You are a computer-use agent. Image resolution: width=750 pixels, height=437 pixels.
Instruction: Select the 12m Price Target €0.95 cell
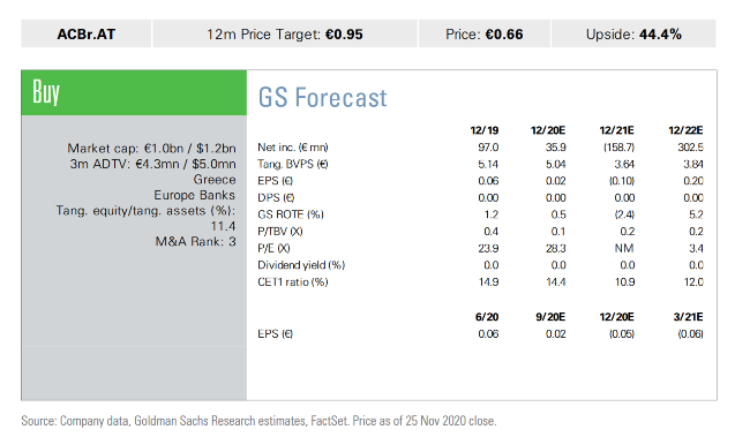pyautogui.click(x=285, y=34)
